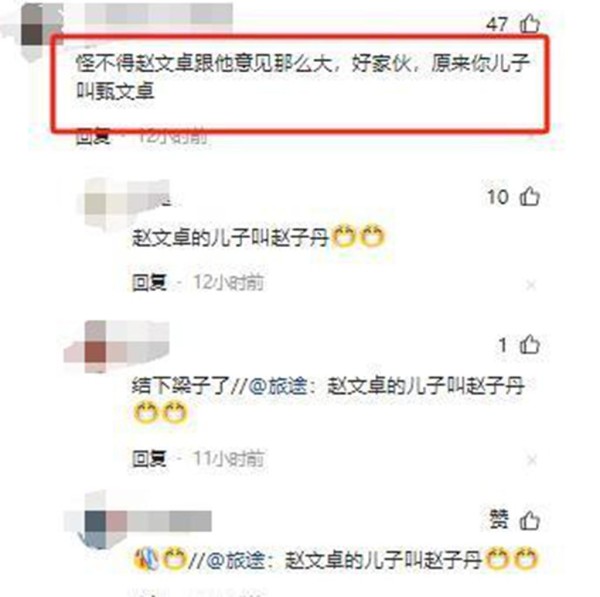Dismiss the 11小时前 reply with the x icon
Viewport: 600px width, 597px height.
[532, 460]
